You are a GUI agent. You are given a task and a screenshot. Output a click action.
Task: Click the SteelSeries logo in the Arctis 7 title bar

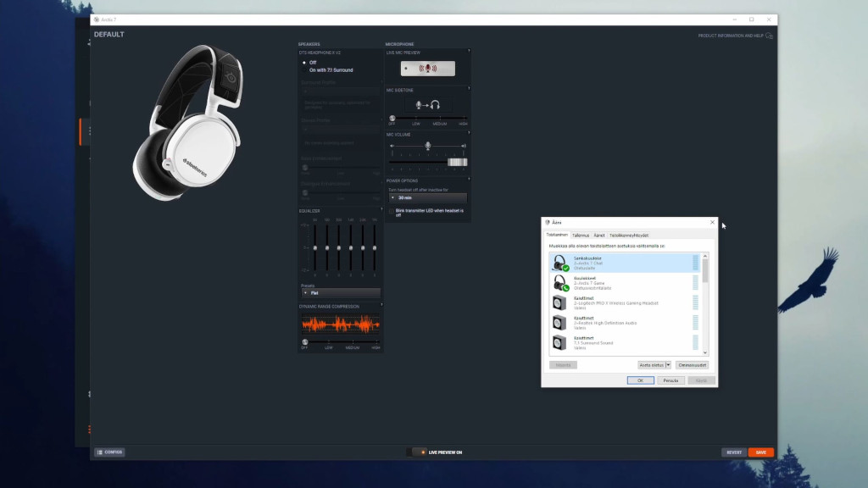(x=97, y=20)
